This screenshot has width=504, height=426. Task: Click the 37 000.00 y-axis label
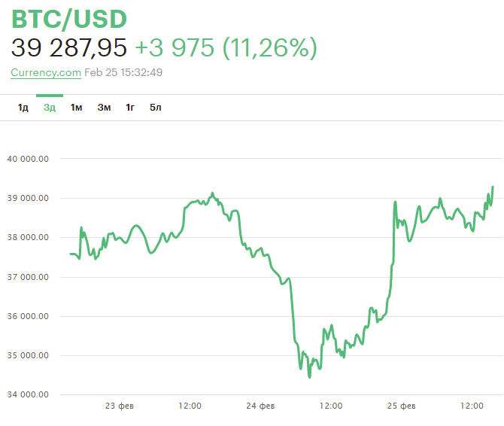[x=28, y=277]
